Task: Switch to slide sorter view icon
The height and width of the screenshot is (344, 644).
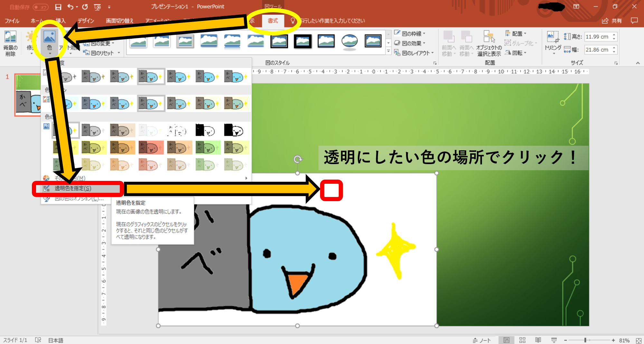Action: tap(522, 340)
